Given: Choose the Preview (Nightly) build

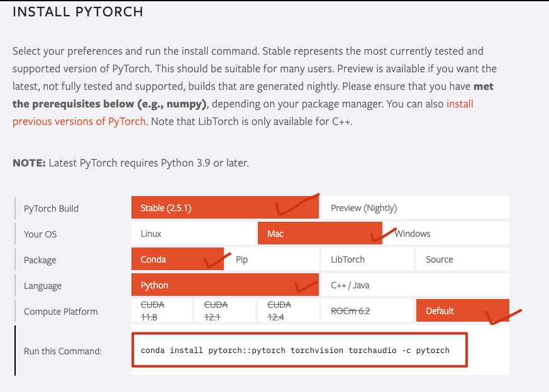Looking at the screenshot, I should tap(415, 208).
